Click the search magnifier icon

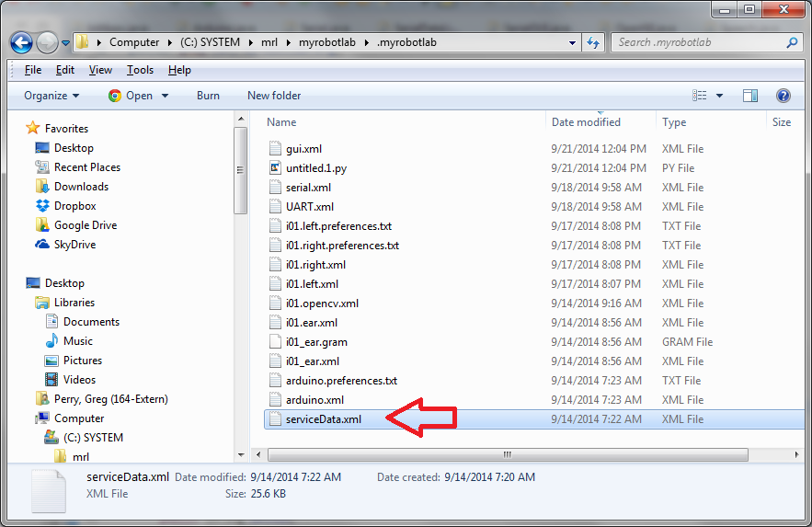pyautogui.click(x=792, y=42)
